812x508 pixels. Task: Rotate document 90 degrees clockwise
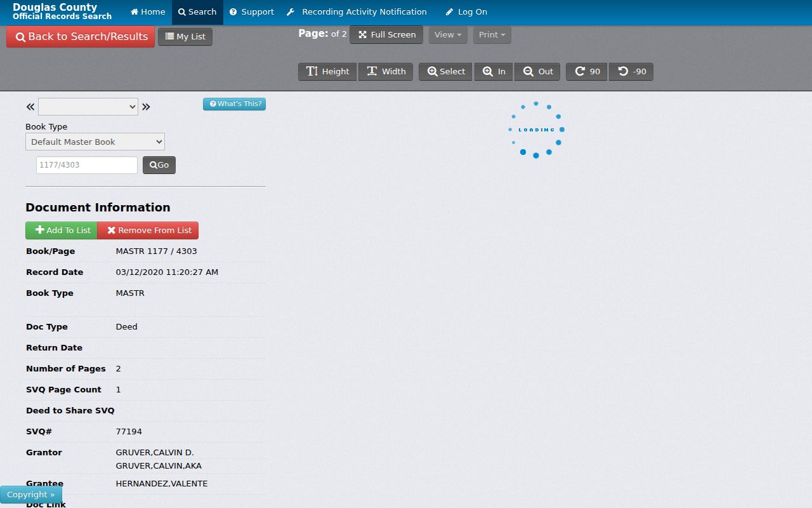(587, 72)
